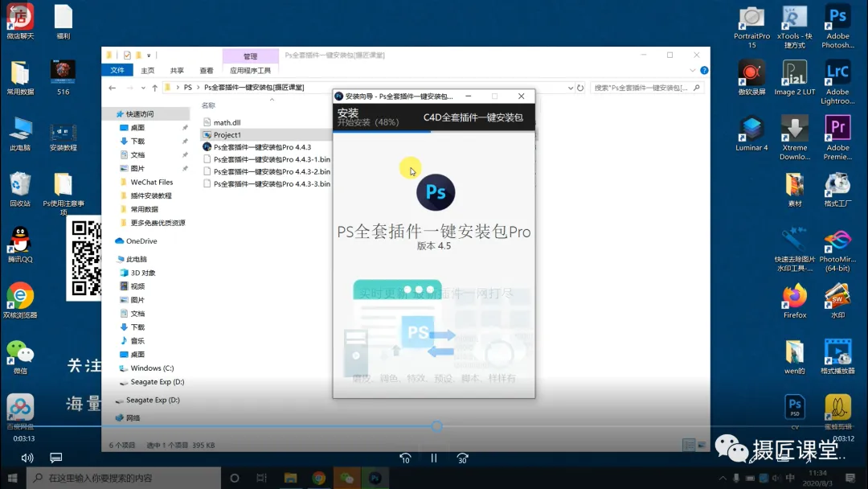Image resolution: width=868 pixels, height=489 pixels.
Task: Open the 腾讯QQ desktop icon
Action: tap(20, 244)
